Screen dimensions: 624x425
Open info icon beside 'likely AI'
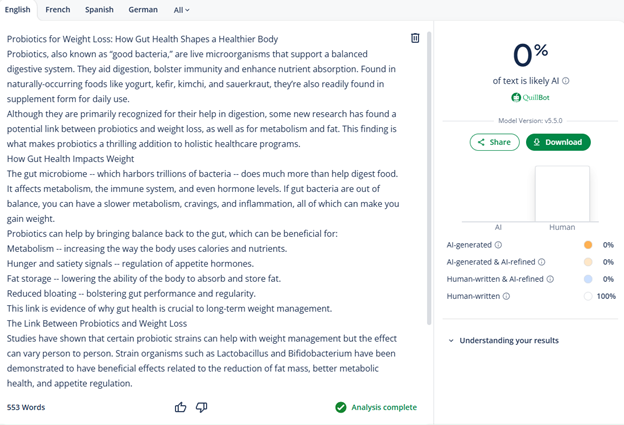(x=566, y=81)
